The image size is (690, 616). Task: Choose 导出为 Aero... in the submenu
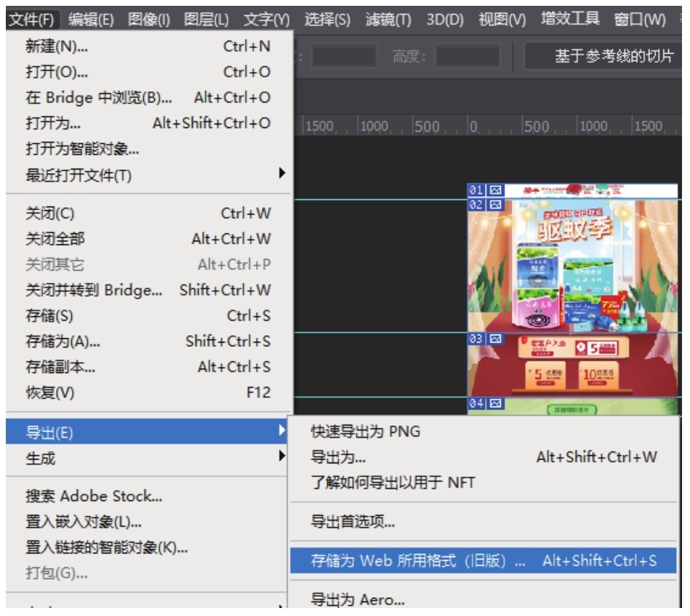[x=484, y=600]
